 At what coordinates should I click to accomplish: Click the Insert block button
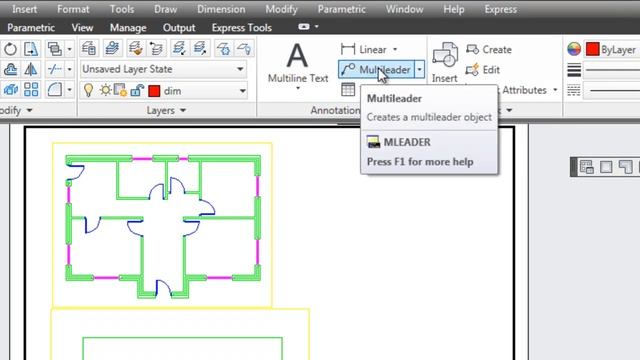pyautogui.click(x=444, y=62)
